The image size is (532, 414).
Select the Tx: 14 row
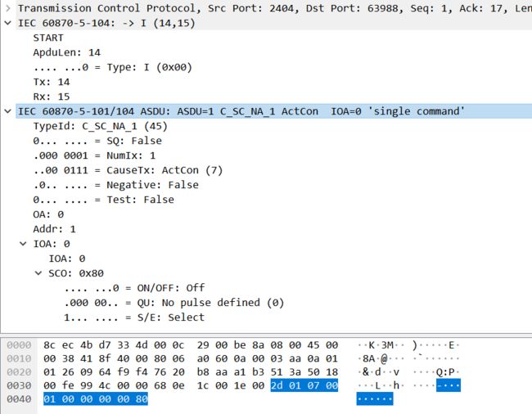point(52,82)
